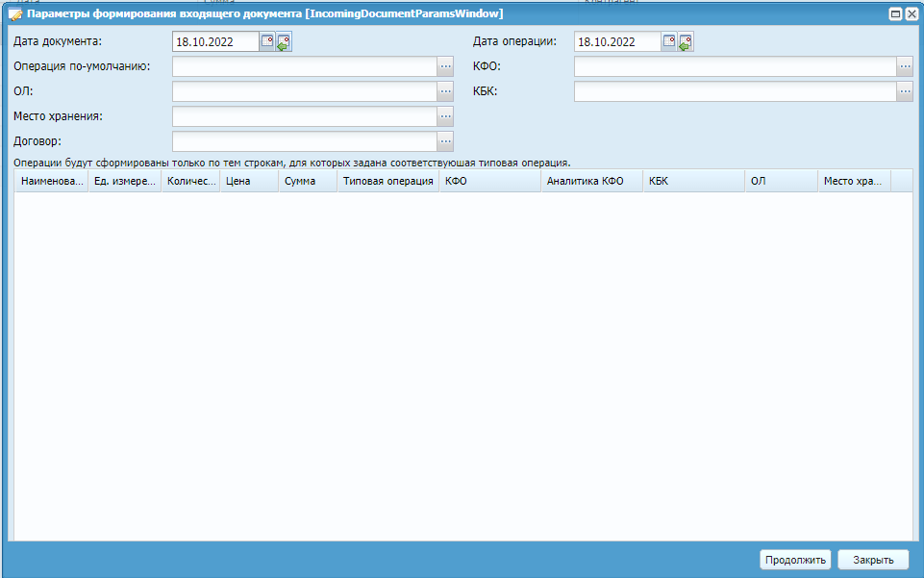924x578 pixels.
Task: Click Продолжить button
Action: (x=795, y=560)
